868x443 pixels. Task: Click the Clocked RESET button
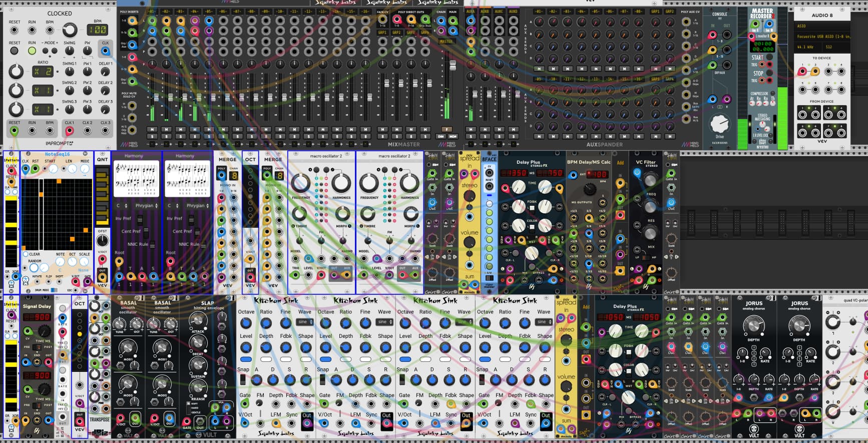click(14, 51)
